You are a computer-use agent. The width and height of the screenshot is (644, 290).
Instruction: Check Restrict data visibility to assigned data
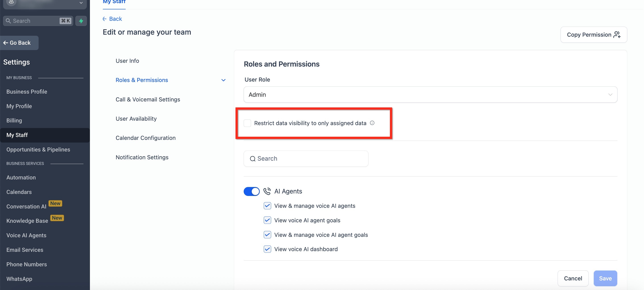[x=247, y=123]
